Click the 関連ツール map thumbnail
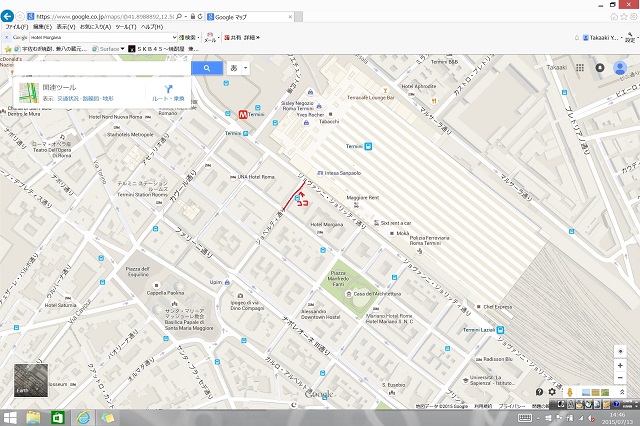 point(29,93)
